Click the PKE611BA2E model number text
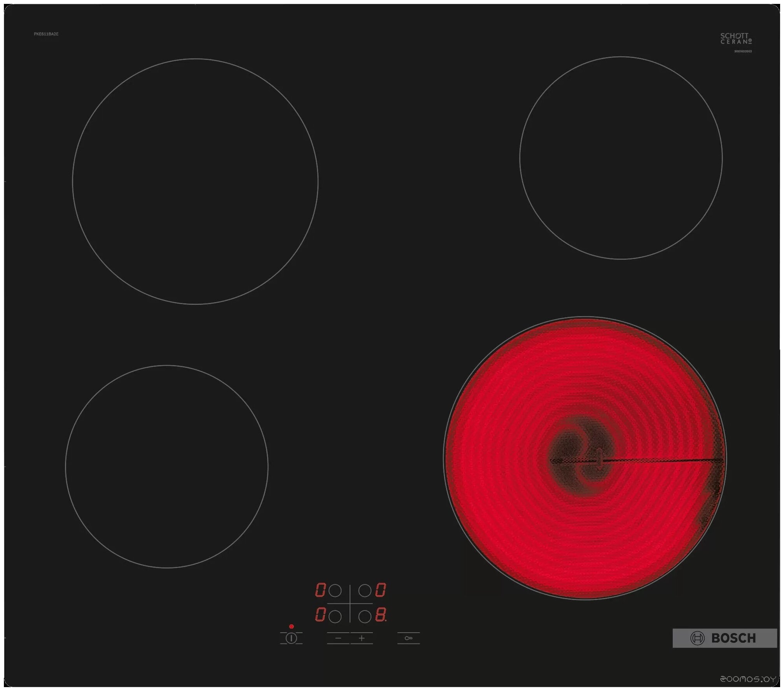784x691 pixels. point(46,34)
